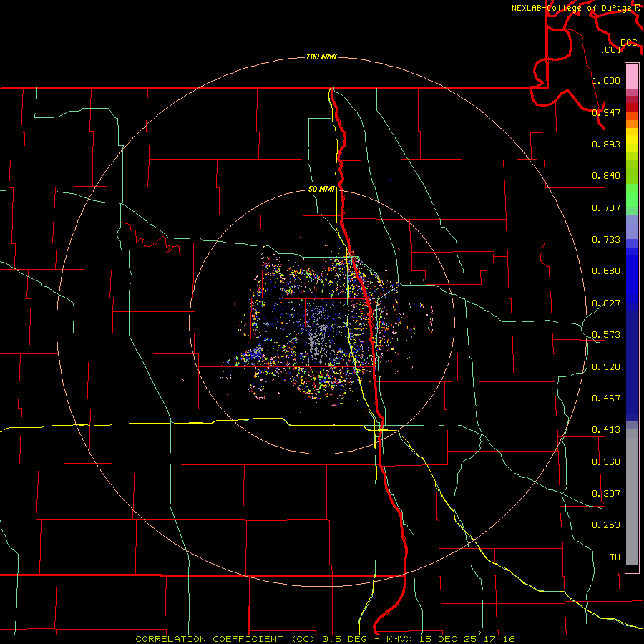Click the pink swatch beside 1.000
The image size is (644, 644).
click(x=632, y=77)
